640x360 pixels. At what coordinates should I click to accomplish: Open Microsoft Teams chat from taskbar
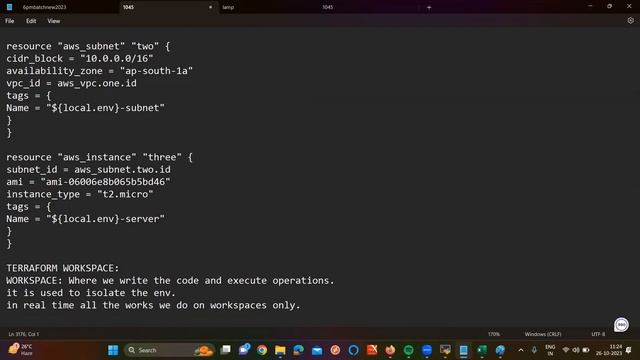click(244, 350)
